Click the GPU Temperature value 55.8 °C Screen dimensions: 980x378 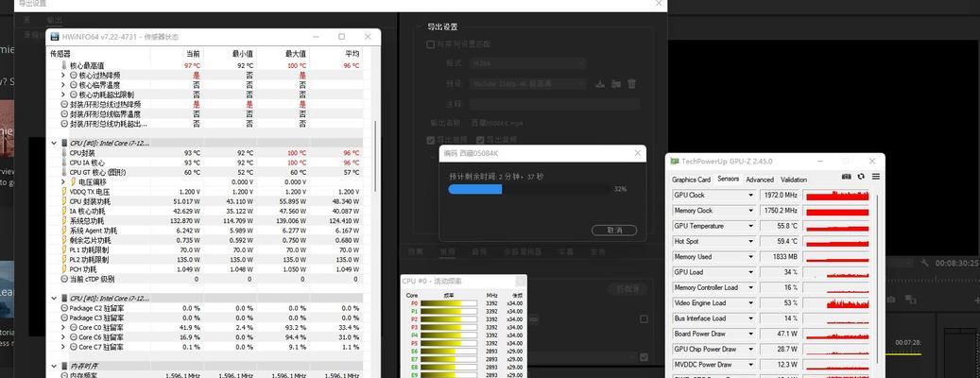tap(780, 226)
